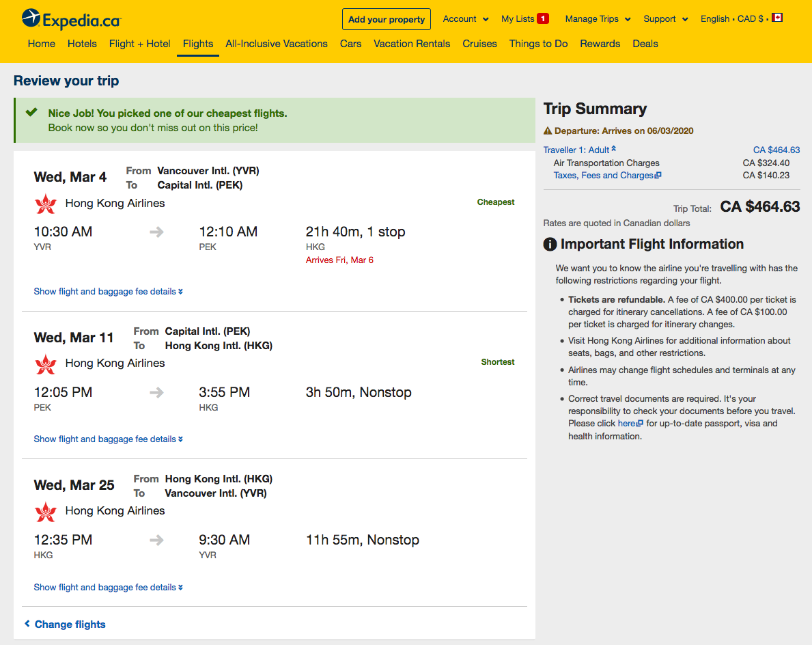Click the warning triangle beside Departure notice
The image size is (812, 645).
[x=548, y=131]
